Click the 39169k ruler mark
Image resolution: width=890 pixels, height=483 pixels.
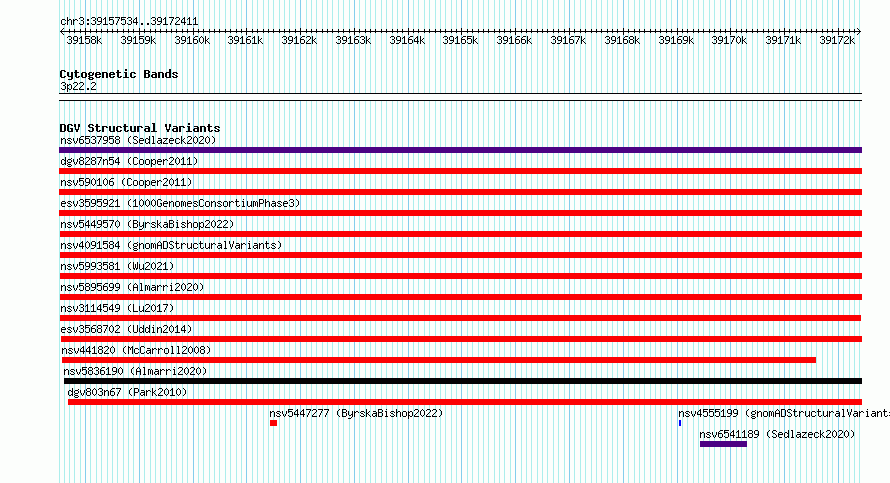[676, 40]
